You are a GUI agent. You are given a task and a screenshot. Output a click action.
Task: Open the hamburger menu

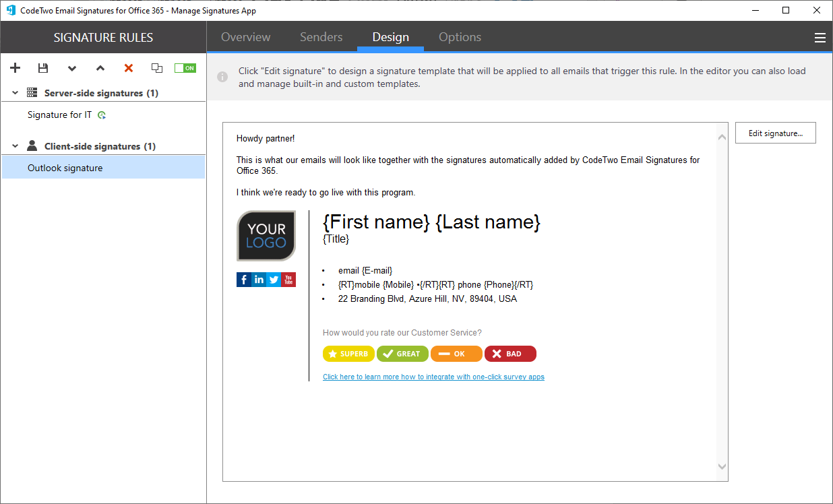820,38
